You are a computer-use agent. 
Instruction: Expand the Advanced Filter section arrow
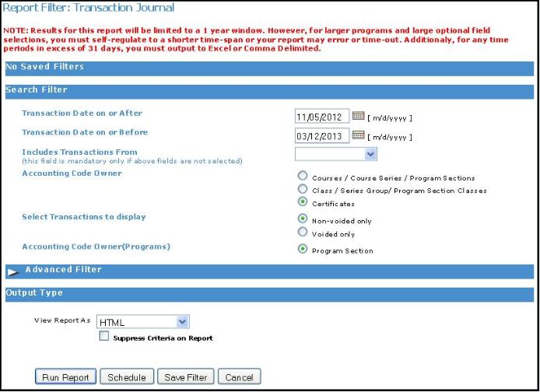point(12,272)
